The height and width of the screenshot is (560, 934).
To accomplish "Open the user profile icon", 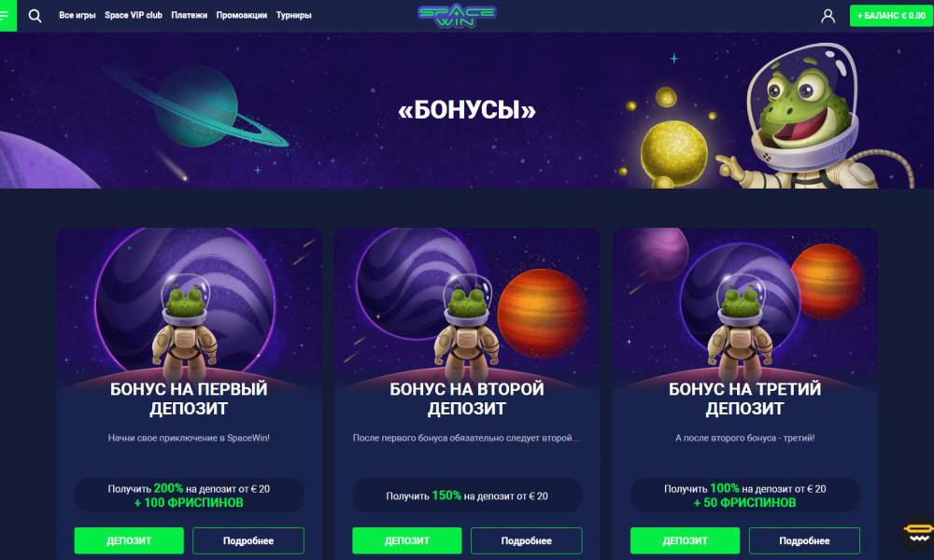I will (828, 16).
